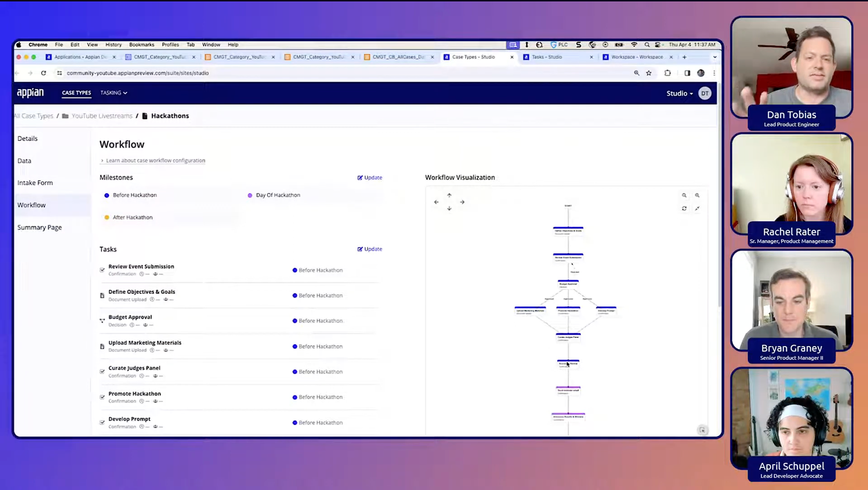Screen dimensions: 868x490
Task: Open the DT user avatar menu
Action: tap(704, 93)
